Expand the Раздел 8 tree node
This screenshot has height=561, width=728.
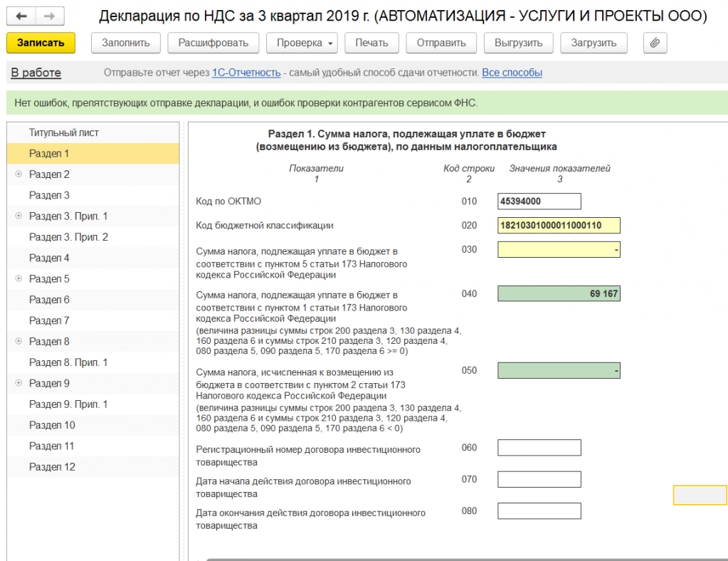pyautogui.click(x=19, y=341)
